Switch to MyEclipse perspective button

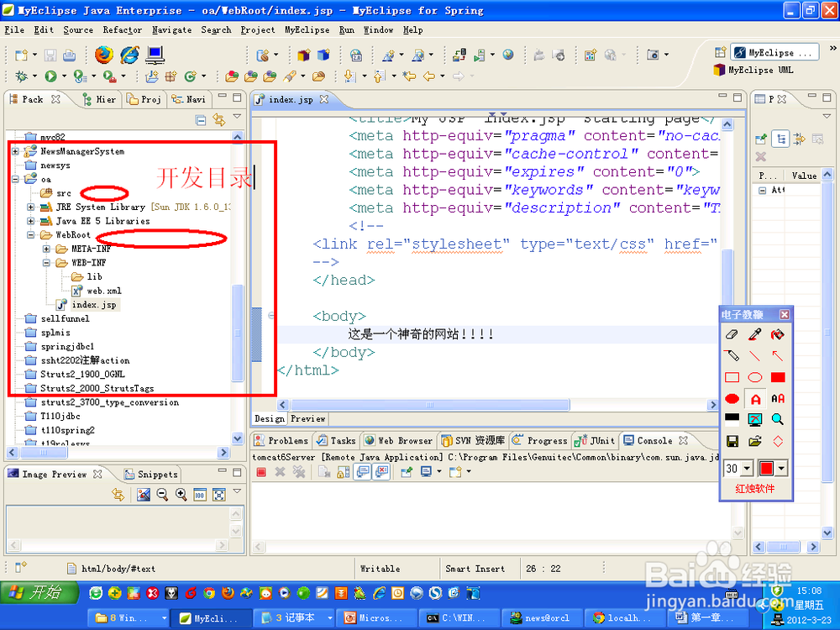click(x=774, y=52)
